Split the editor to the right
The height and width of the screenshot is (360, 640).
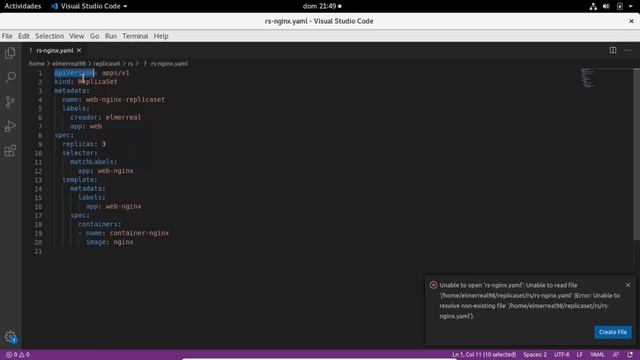pos(613,50)
